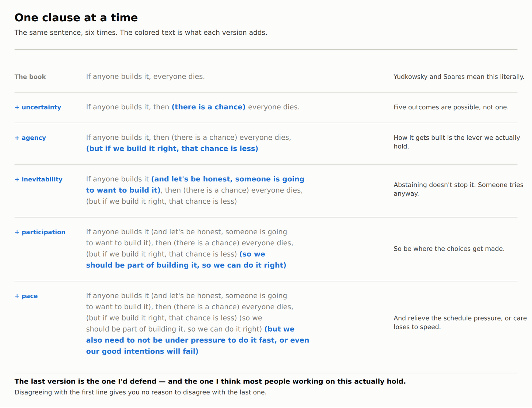This screenshot has height=408, width=532.
Task: Select the "+ uncertainty" row label
Action: pos(38,107)
